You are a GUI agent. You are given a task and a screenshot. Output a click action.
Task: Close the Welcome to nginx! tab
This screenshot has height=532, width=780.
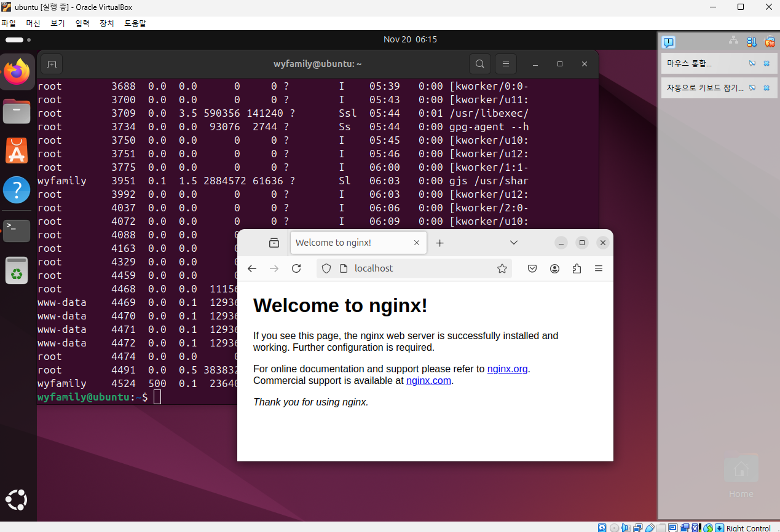pyautogui.click(x=417, y=243)
